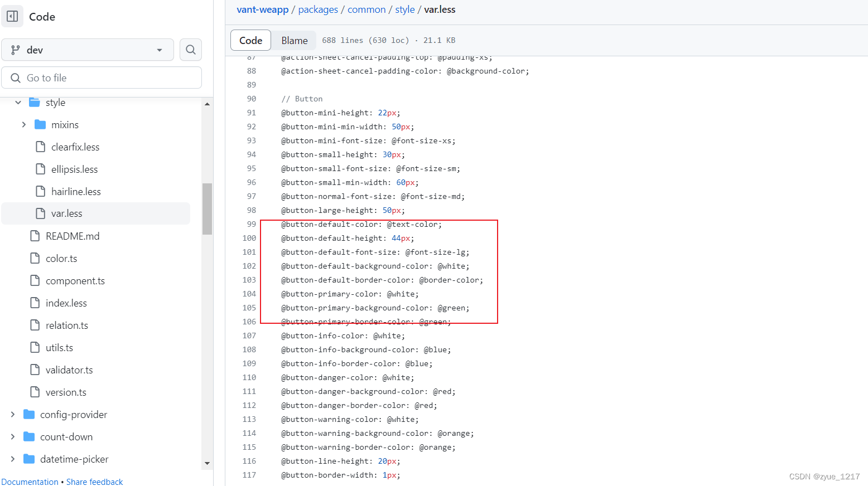868x486 pixels.
Task: Expand the datetime-picker folder chevron
Action: pos(12,459)
